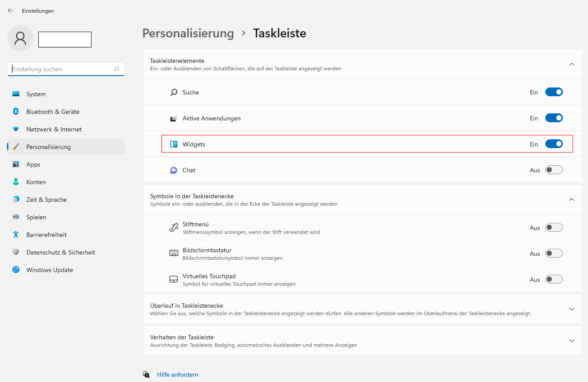The width and height of the screenshot is (588, 382).
Task: Click the Bluetooth & Geräte icon
Action: (x=16, y=112)
